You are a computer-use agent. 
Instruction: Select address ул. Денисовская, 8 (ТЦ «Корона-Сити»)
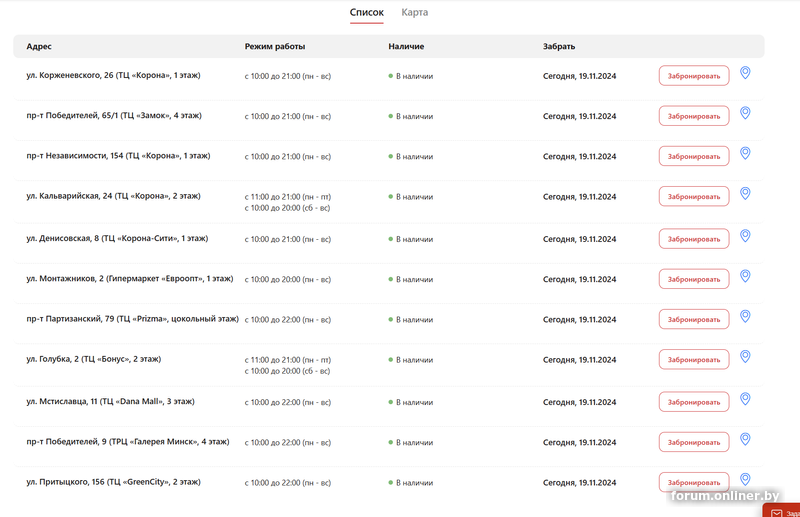click(117, 238)
